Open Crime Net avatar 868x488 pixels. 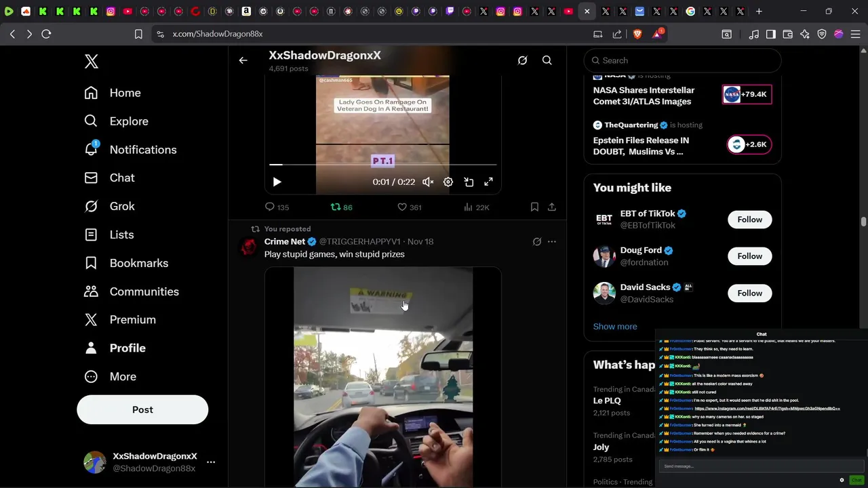coord(249,247)
